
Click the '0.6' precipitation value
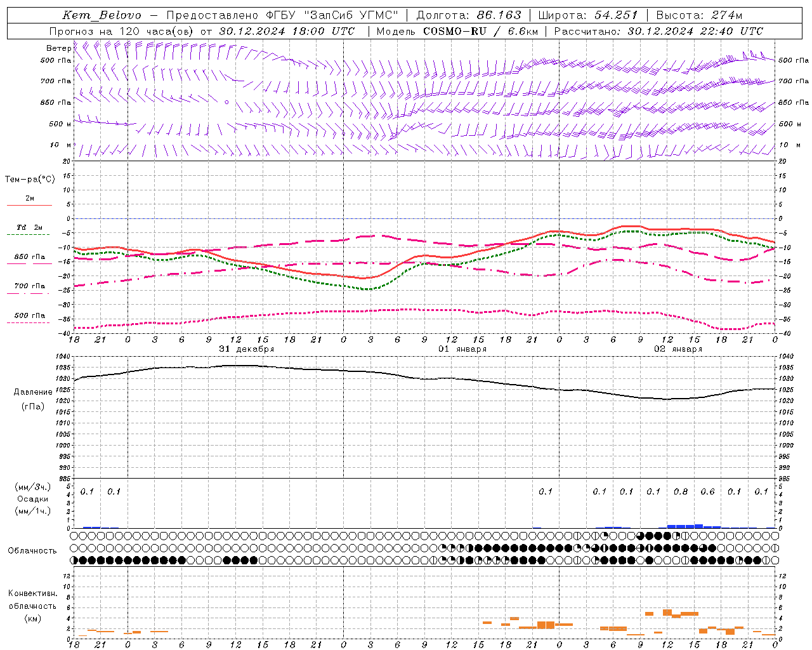click(707, 491)
